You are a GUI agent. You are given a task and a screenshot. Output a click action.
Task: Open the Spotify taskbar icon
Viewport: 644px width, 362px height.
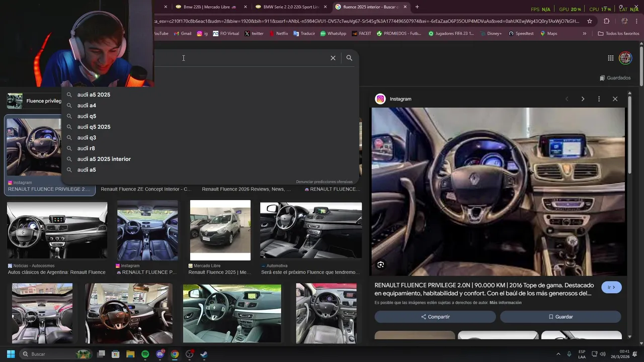click(x=145, y=354)
